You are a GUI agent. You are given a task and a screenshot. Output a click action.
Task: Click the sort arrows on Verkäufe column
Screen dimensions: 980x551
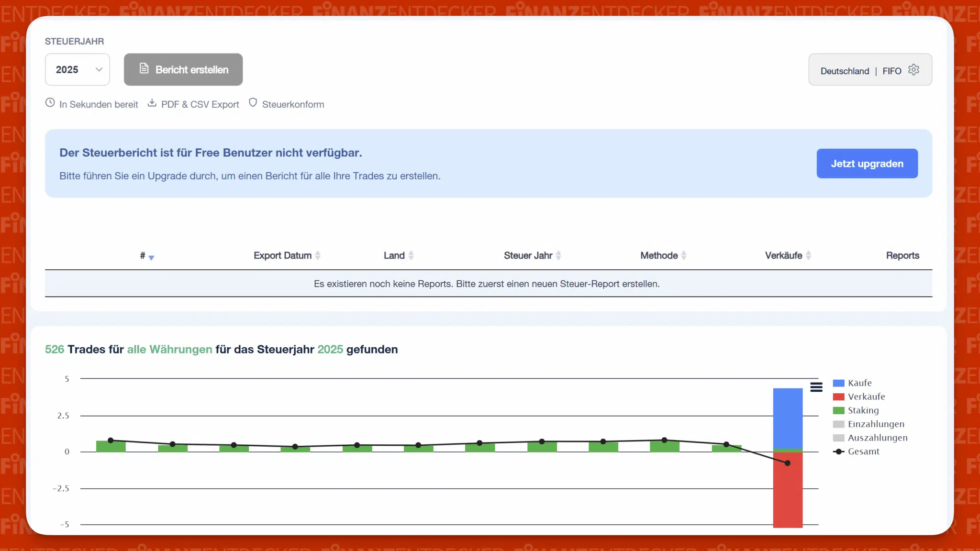click(809, 255)
